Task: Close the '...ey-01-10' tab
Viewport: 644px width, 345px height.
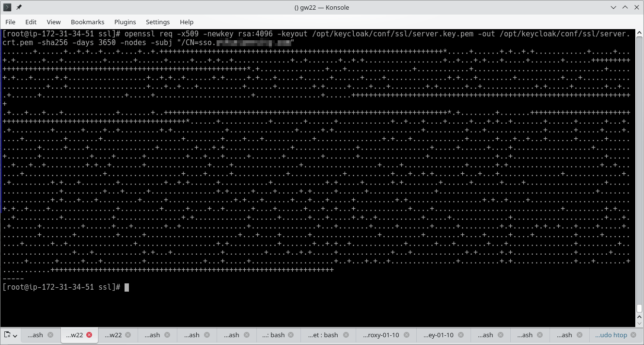Action: (461, 335)
